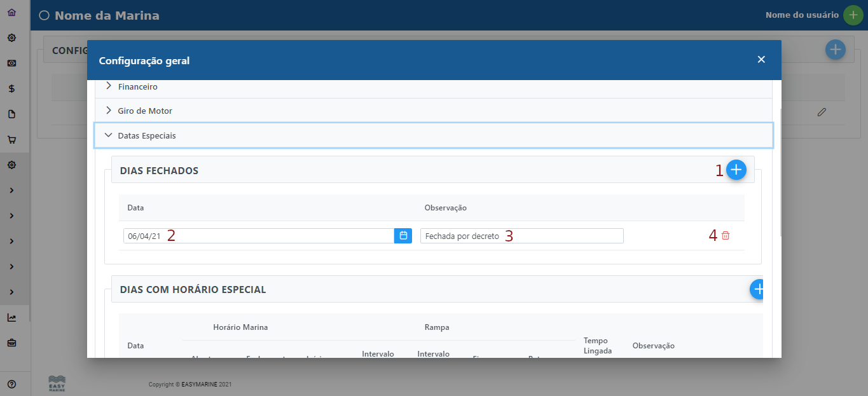The height and width of the screenshot is (396, 868).
Task: Open the calendar date picker button
Action: point(403,236)
